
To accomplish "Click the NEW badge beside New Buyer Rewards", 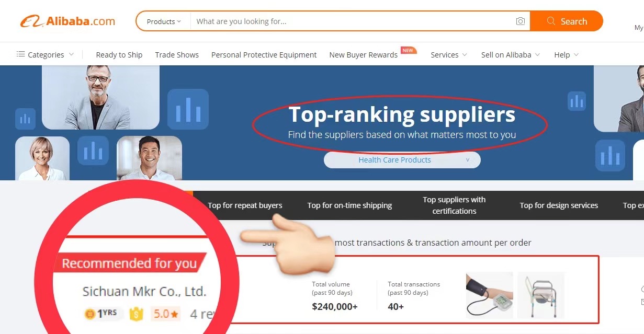I will (x=408, y=51).
